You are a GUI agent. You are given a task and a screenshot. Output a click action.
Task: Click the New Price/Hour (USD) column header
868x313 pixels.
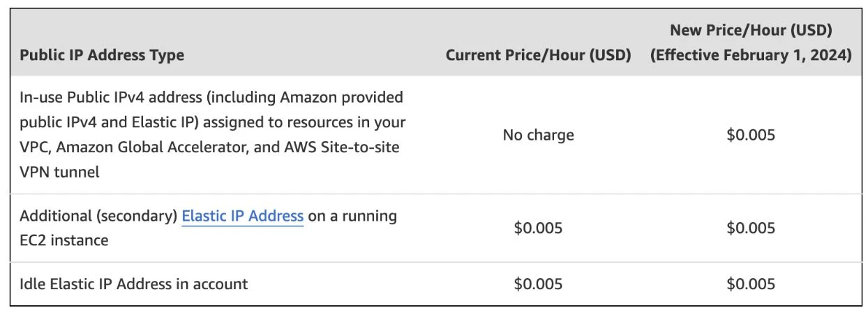tap(750, 31)
